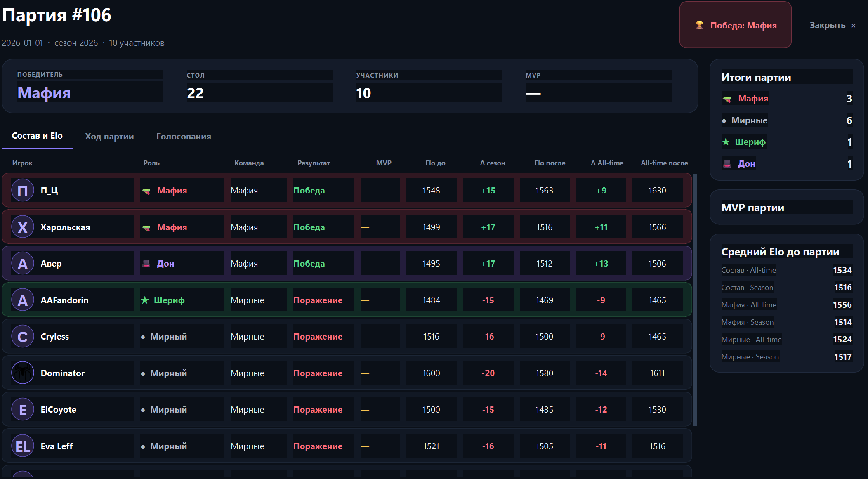Click the gun icon beside Мафия in Итоги партии
This screenshot has width=868, height=479.
727,99
